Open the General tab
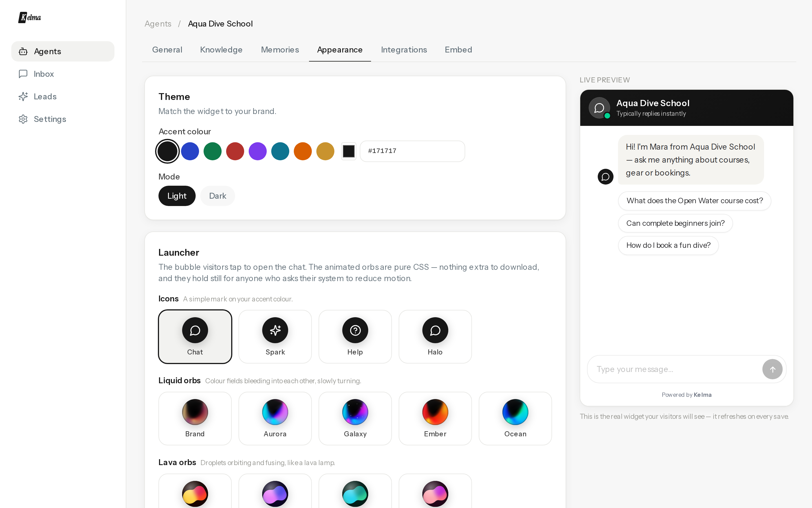The height and width of the screenshot is (508, 812). tap(167, 50)
